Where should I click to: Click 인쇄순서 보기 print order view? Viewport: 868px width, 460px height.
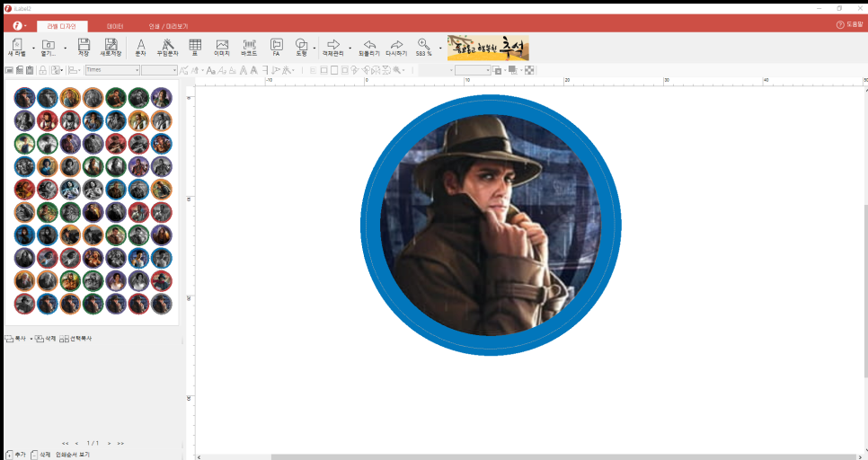(73, 455)
